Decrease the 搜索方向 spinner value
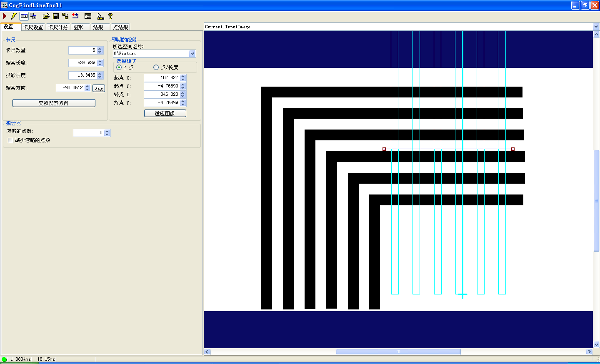 click(x=87, y=89)
